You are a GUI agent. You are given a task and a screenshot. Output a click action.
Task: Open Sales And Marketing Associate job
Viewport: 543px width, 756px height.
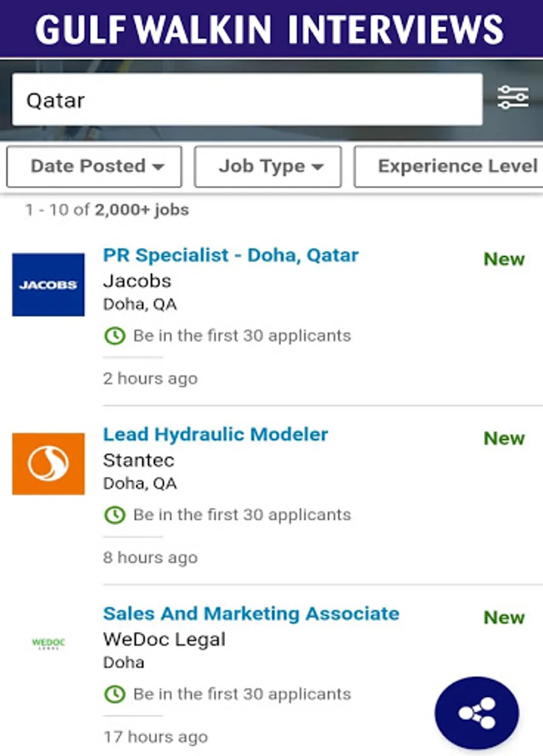pyautogui.click(x=251, y=613)
